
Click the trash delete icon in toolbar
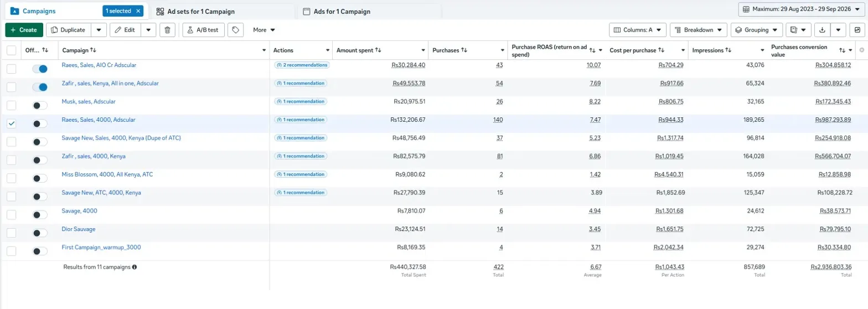[x=168, y=30]
